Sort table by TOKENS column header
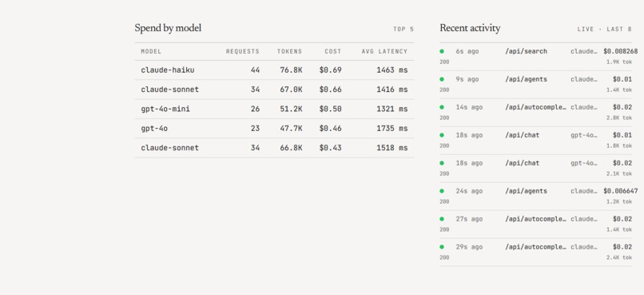644x295 pixels. pyautogui.click(x=289, y=52)
